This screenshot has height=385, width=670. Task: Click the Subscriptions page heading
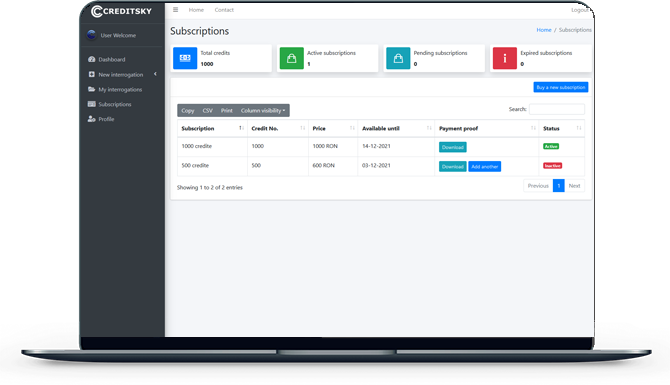point(200,31)
